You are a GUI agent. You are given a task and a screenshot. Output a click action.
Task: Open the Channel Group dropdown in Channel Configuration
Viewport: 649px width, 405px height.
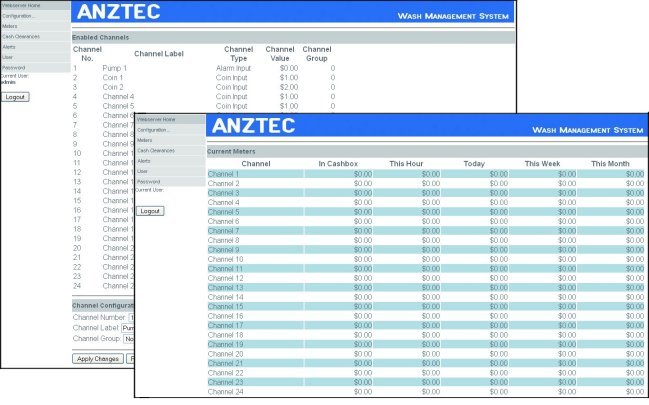[129, 338]
